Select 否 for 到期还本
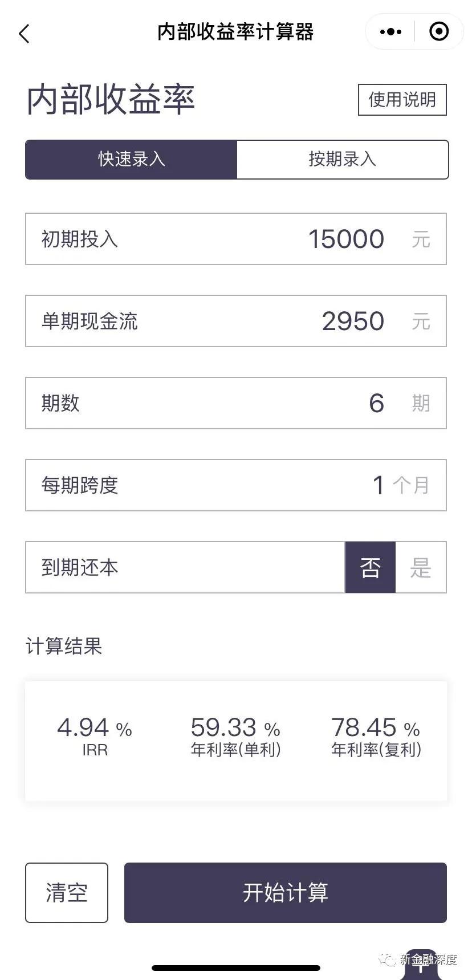The width and height of the screenshot is (472, 980). coord(370,567)
